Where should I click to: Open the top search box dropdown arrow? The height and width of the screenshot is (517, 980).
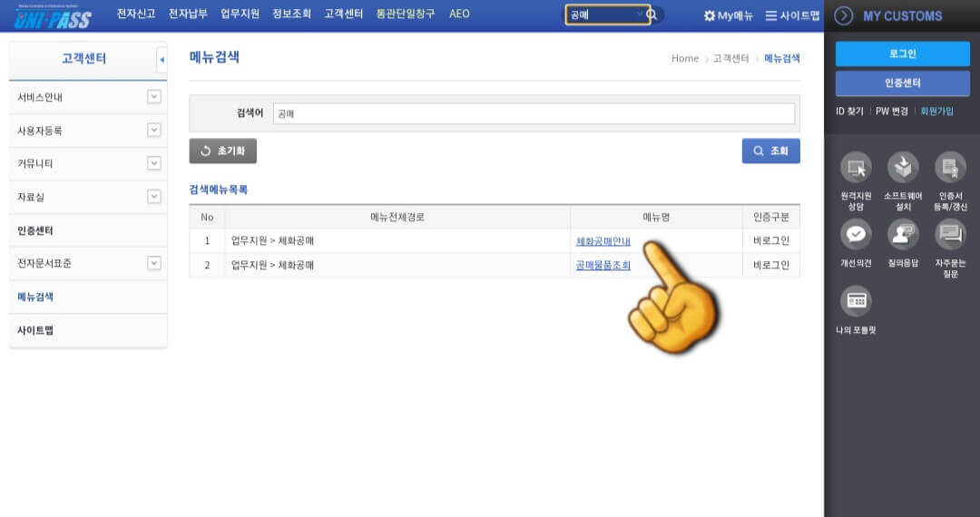[x=640, y=14]
